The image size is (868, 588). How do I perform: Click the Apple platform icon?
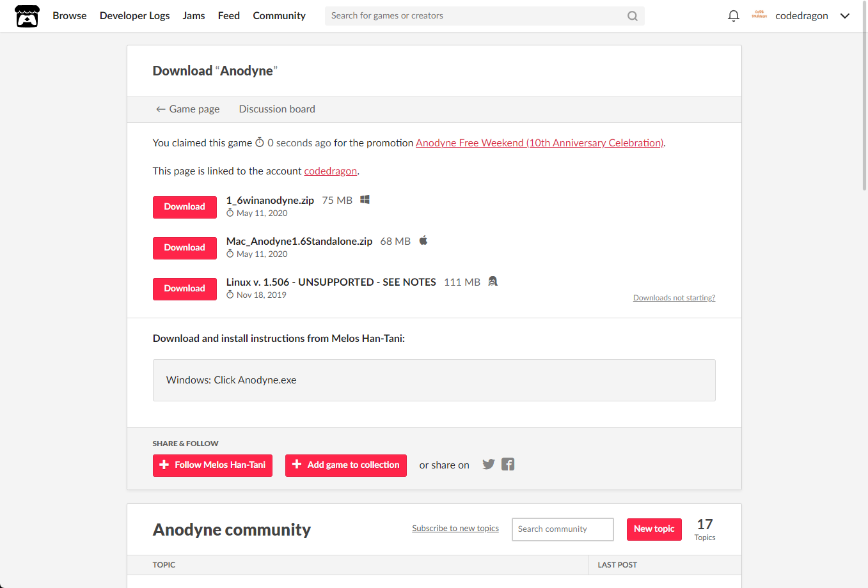(x=423, y=240)
